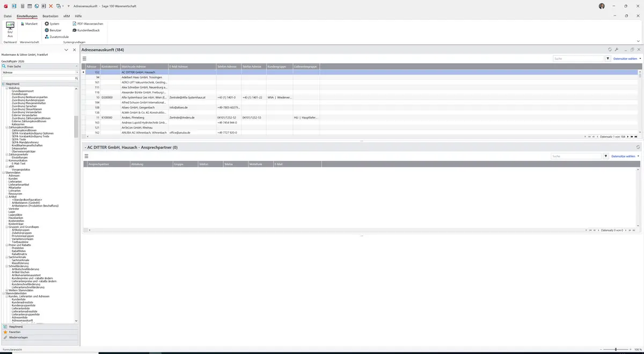This screenshot has height=354, width=644.
Task: Select the Kunden tree item under Stammdaten
Action: (x=13, y=179)
